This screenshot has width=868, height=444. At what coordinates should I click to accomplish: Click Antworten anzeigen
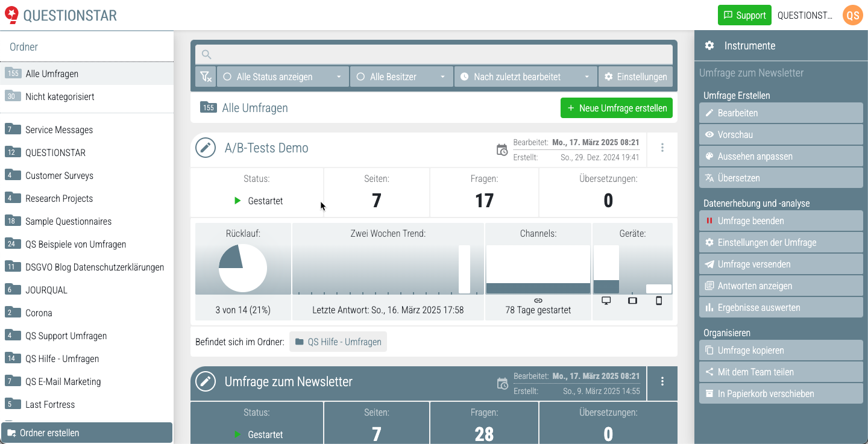tap(781, 286)
